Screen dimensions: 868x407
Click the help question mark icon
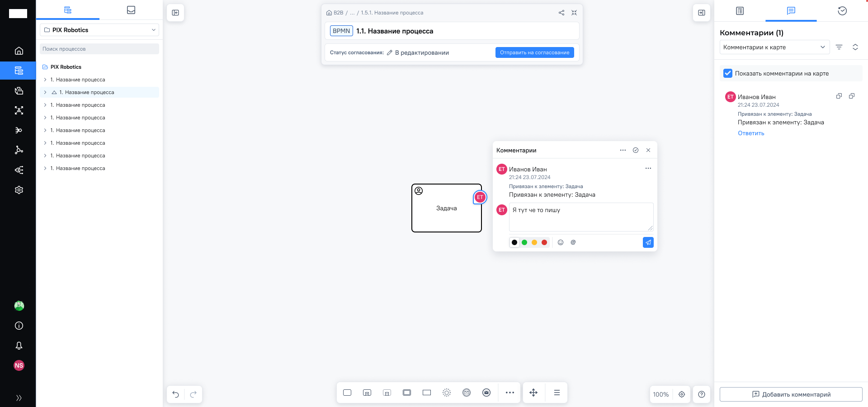pyautogui.click(x=702, y=394)
